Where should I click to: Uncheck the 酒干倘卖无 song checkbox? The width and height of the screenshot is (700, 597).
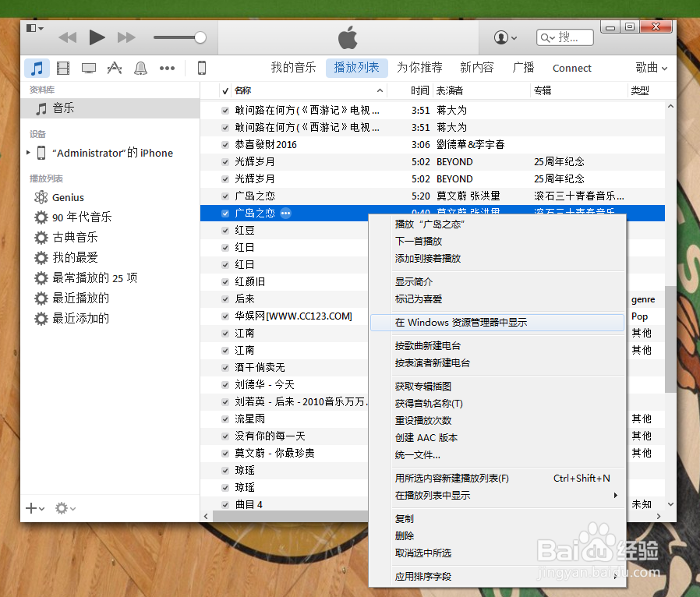(x=225, y=368)
